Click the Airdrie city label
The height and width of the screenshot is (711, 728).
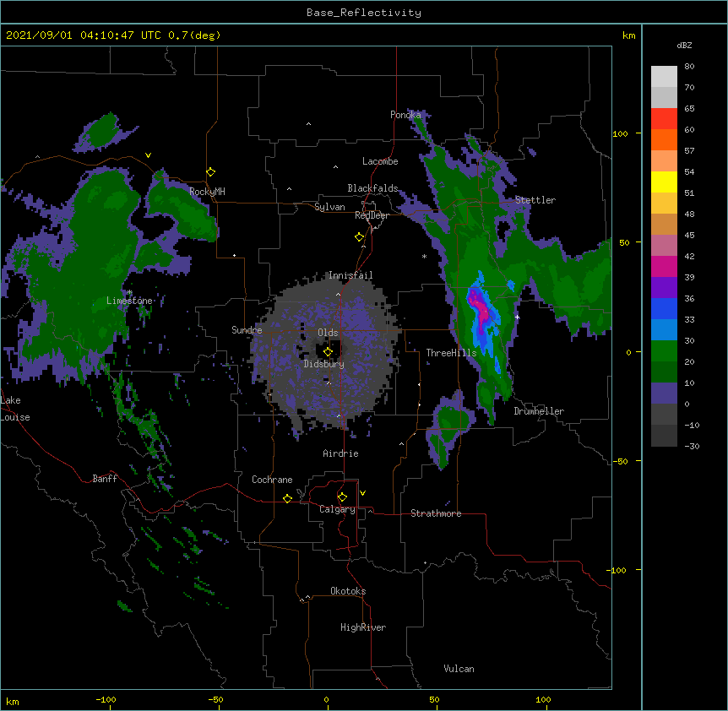tap(341, 453)
